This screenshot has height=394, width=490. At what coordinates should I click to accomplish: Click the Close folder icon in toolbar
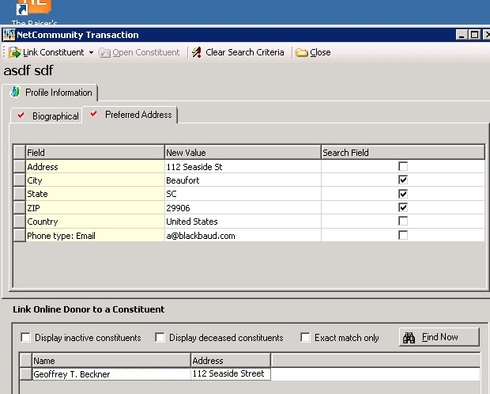(301, 53)
